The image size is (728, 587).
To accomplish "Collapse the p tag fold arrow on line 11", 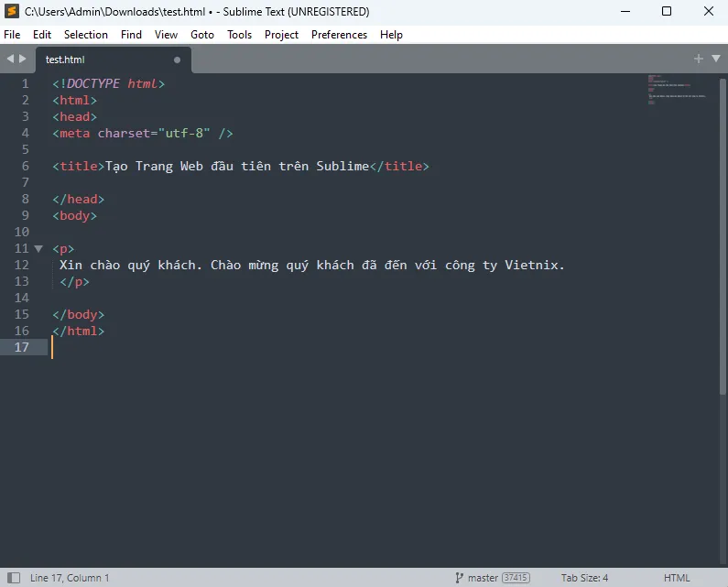I will (38, 249).
